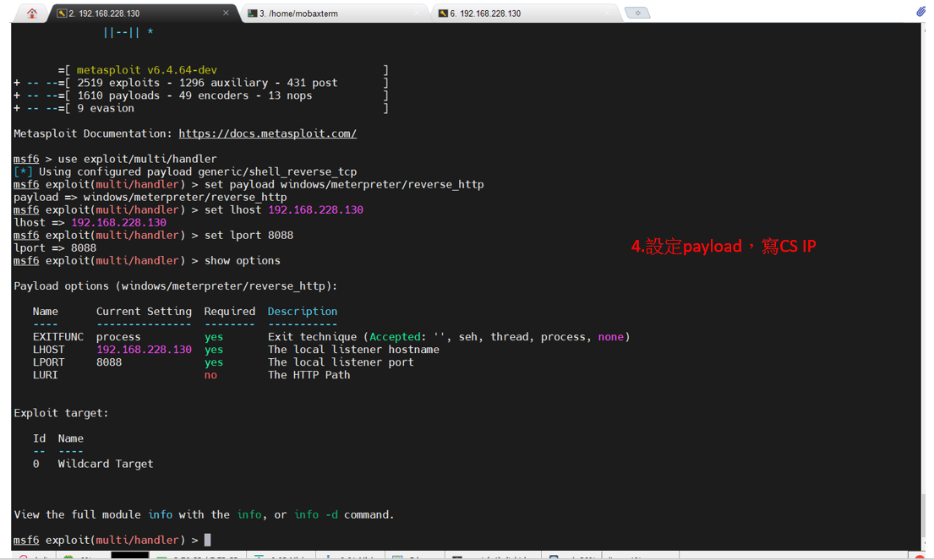Click the 'process' EXITFUNC setting value
The width and height of the screenshot is (934, 560).
point(118,337)
